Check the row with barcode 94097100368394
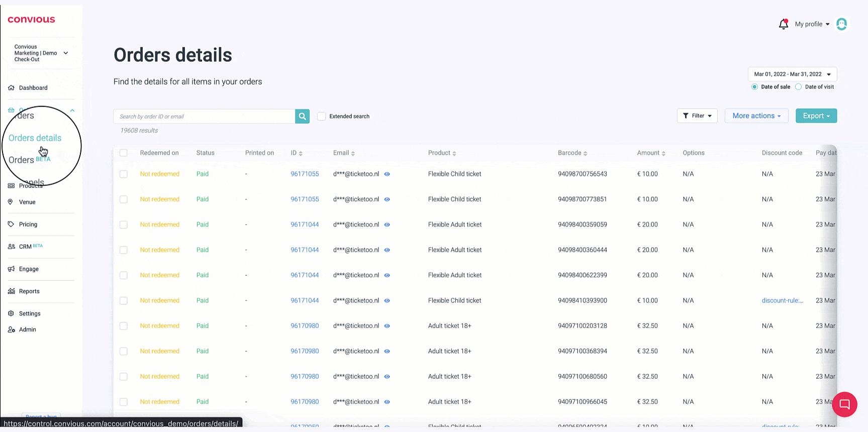 pos(124,351)
